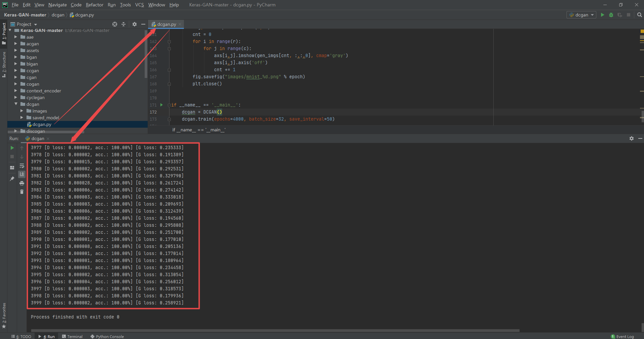Click the gutter run arrow on line 171
This screenshot has height=339, width=644.
coord(161,105)
